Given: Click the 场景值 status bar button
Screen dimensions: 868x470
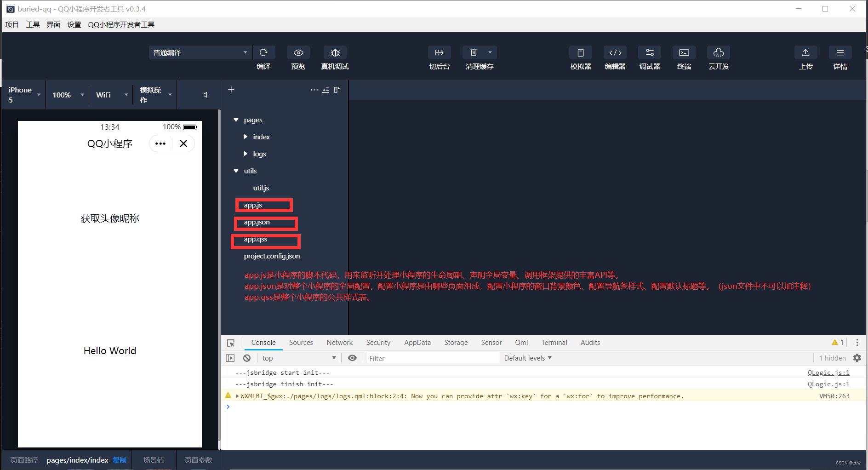Looking at the screenshot, I should [154, 460].
